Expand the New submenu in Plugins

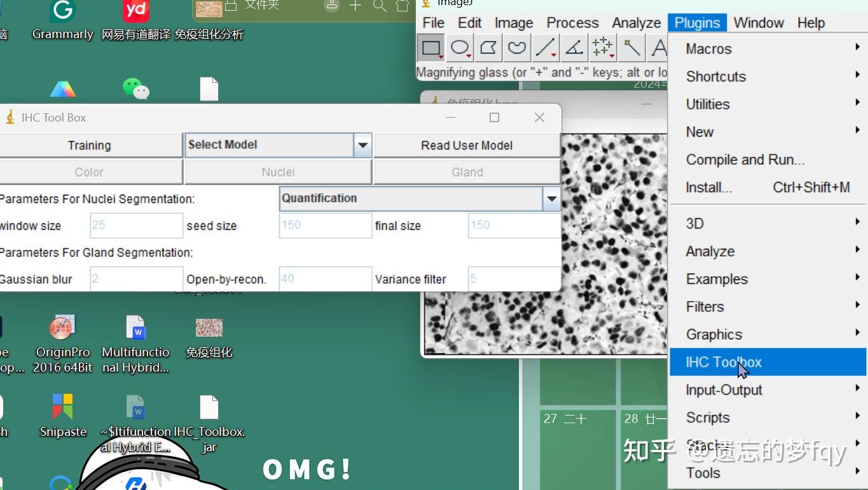(x=768, y=132)
